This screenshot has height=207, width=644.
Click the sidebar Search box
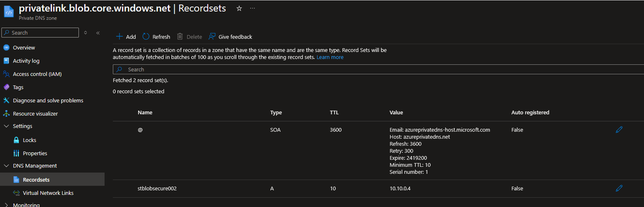[40, 33]
